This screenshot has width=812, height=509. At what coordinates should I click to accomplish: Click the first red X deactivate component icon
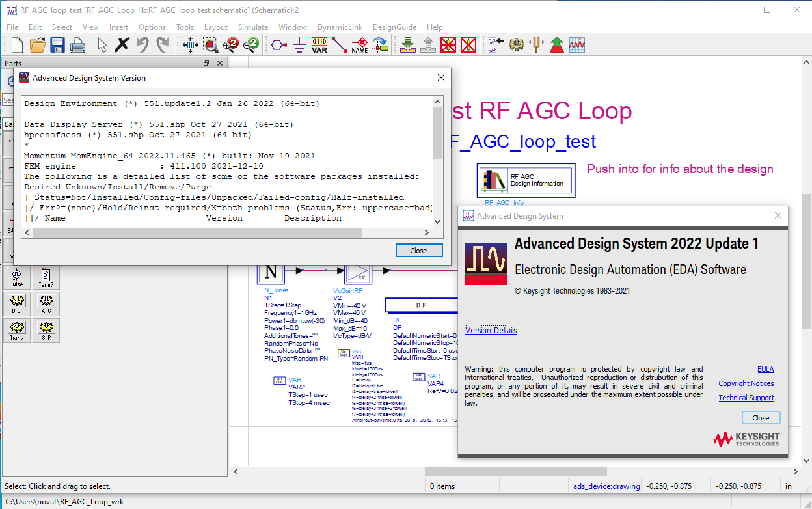448,45
